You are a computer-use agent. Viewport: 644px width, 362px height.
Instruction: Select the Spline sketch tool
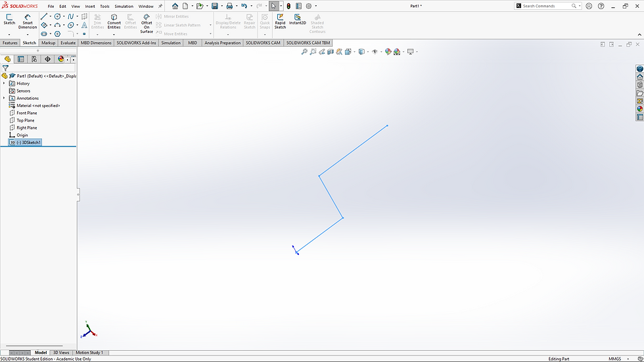click(x=71, y=16)
